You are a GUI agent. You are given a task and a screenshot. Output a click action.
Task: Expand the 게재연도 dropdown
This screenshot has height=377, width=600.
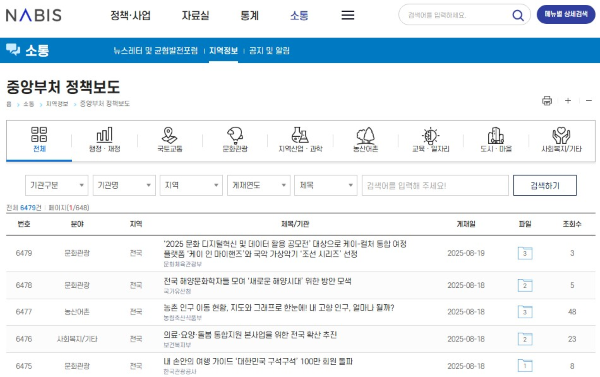[x=259, y=185]
